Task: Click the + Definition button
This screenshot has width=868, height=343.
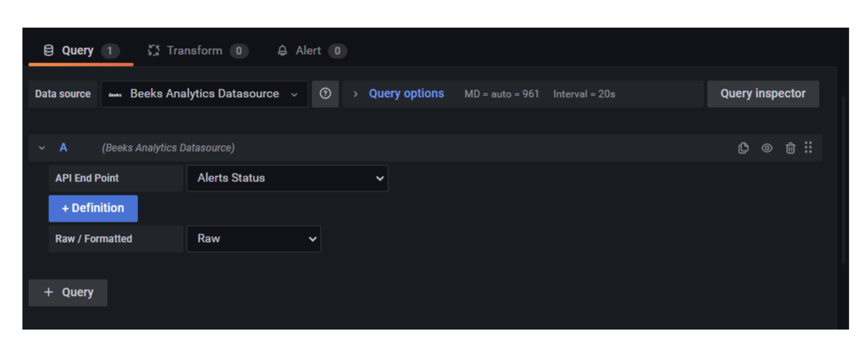Action: coord(93,208)
